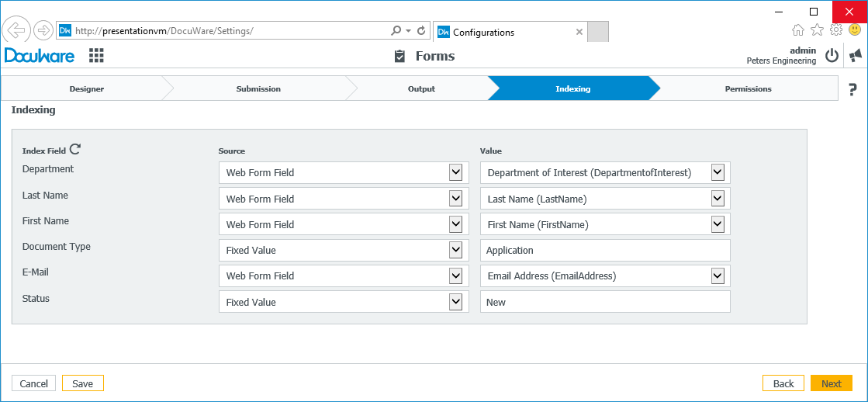Open Email Address (EmailAddress) value dropdown
868x402 pixels.
pos(717,276)
